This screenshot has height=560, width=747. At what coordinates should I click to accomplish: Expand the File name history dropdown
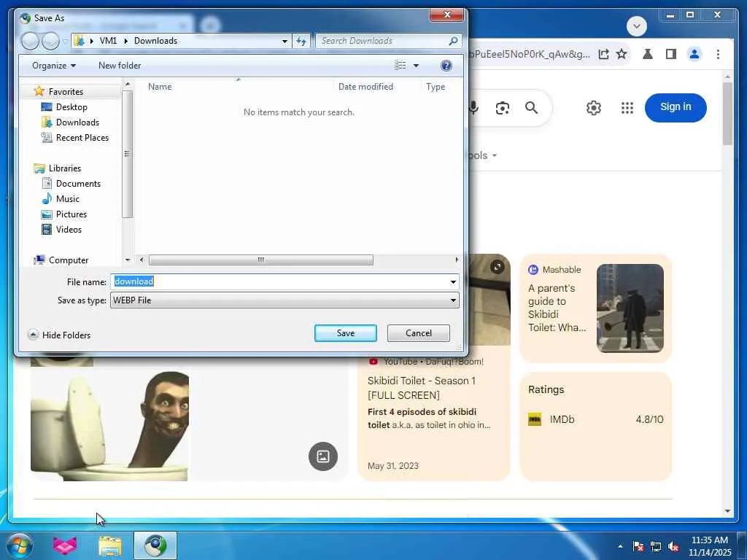point(453,282)
